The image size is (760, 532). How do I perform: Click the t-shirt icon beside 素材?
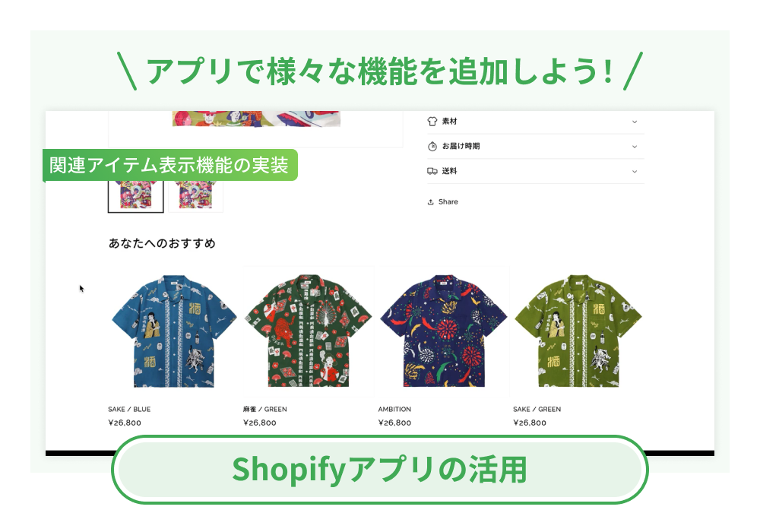pyautogui.click(x=432, y=121)
